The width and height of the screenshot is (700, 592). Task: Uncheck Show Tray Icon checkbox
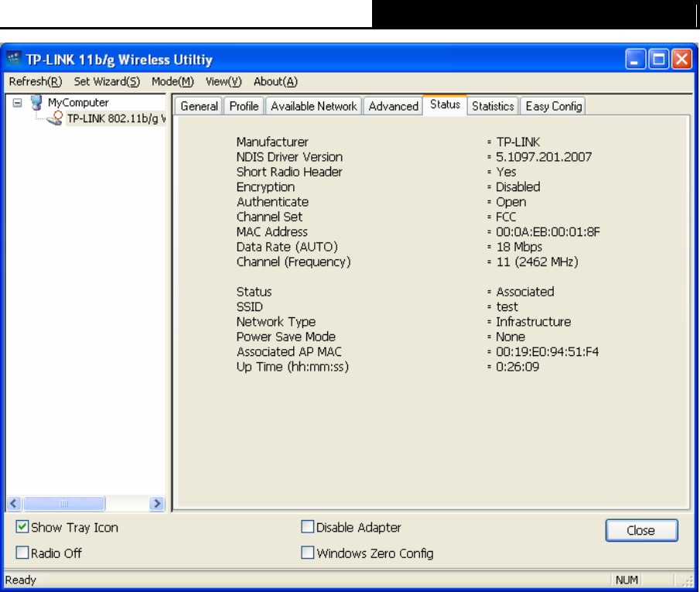tap(22, 527)
